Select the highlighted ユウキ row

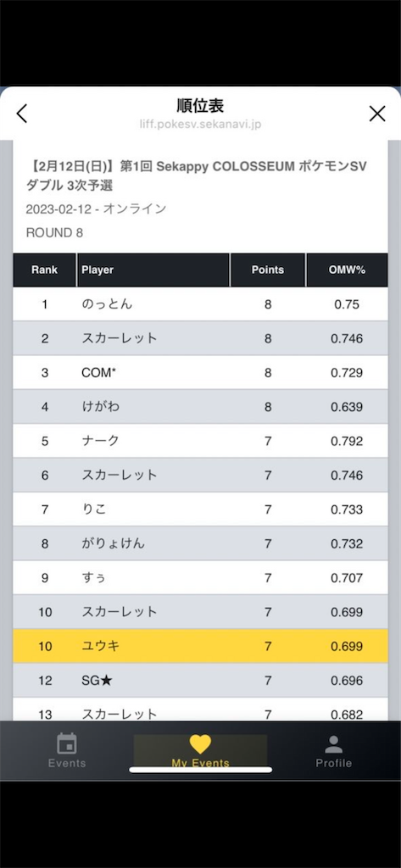(x=200, y=646)
